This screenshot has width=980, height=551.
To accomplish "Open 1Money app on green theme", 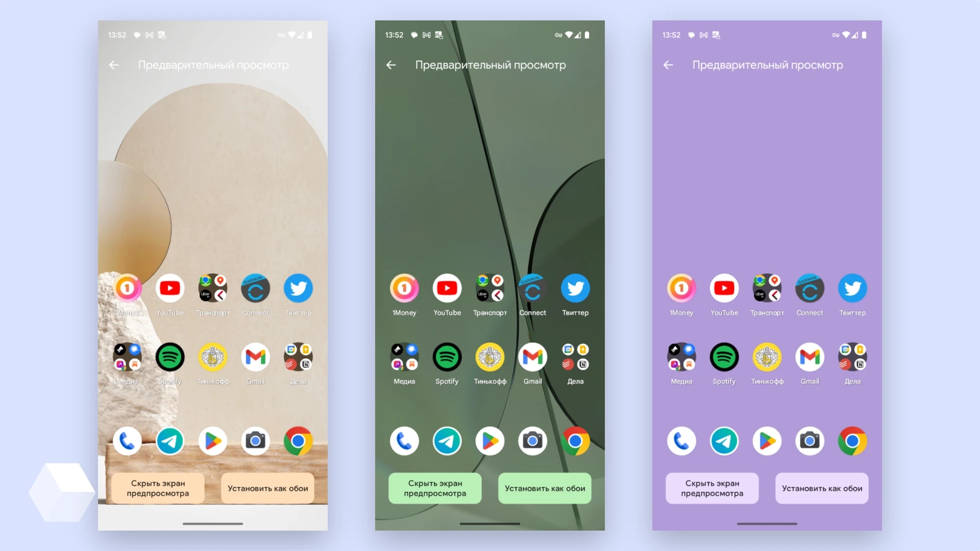I will pos(404,289).
